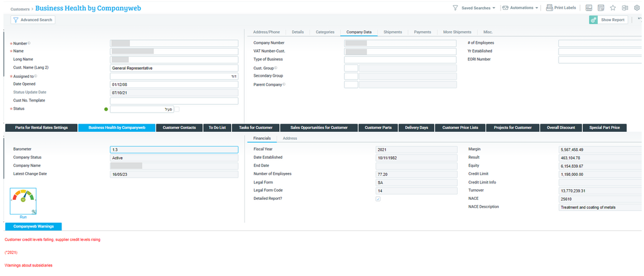Screen dimensions: 644x276
Task: Toggle the Detailed Report checkbox
Action: (378, 199)
